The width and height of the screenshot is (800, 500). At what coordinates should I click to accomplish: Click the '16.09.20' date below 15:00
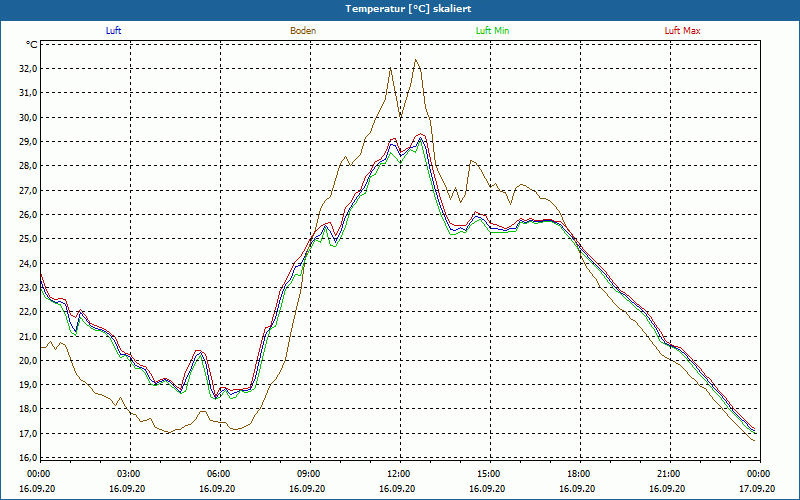tap(487, 488)
